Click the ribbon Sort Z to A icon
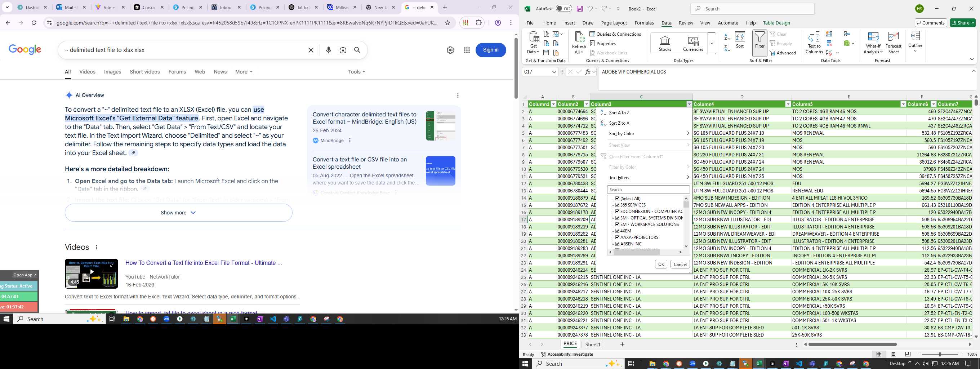Screen dimensions: 980x369 tap(727, 48)
